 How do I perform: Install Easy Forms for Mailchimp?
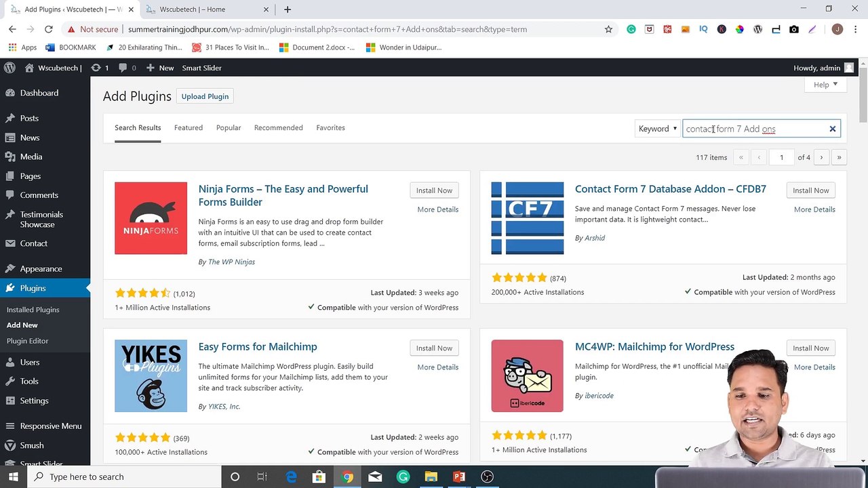pos(434,348)
